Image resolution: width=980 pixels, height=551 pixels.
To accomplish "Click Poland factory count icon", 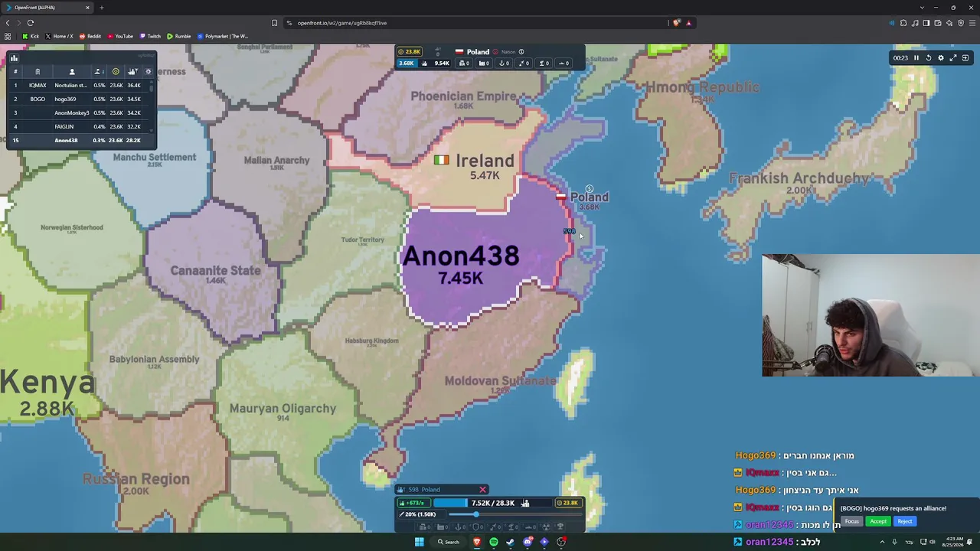I will (484, 63).
